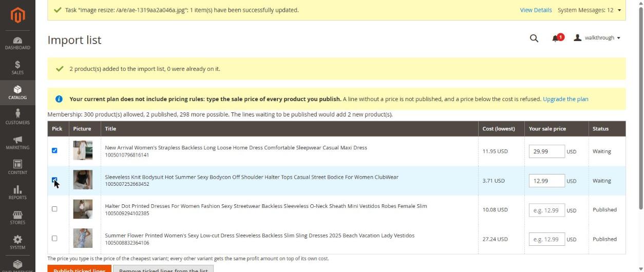This screenshot has width=644, height=272.
Task: Edit sale price field showing 12.99
Action: [546, 181]
